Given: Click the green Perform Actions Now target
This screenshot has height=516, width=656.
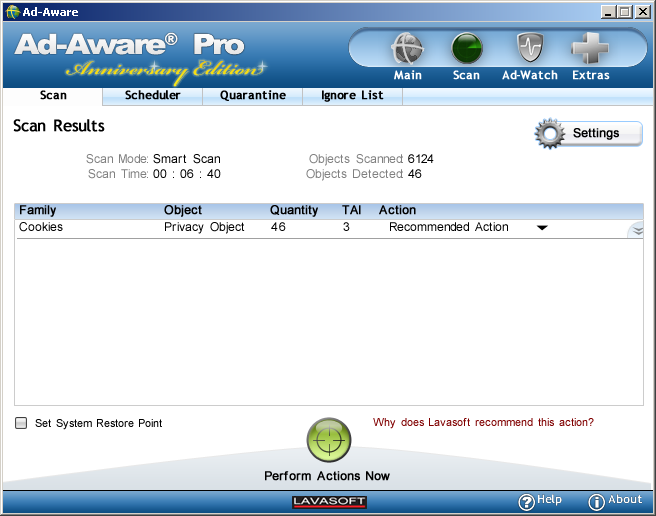Looking at the screenshot, I should [329, 440].
